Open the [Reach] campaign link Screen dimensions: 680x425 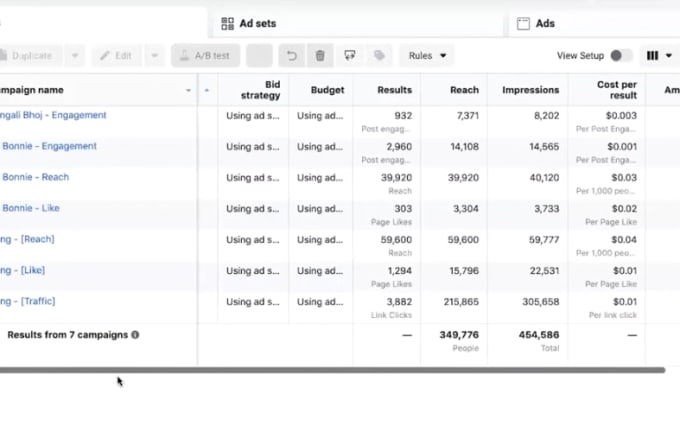click(x=27, y=239)
